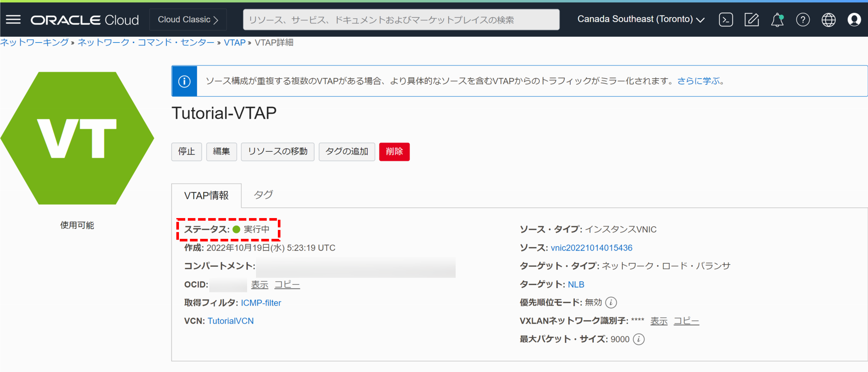Click the 停止 stop button
This screenshot has width=868, height=372.
point(186,152)
